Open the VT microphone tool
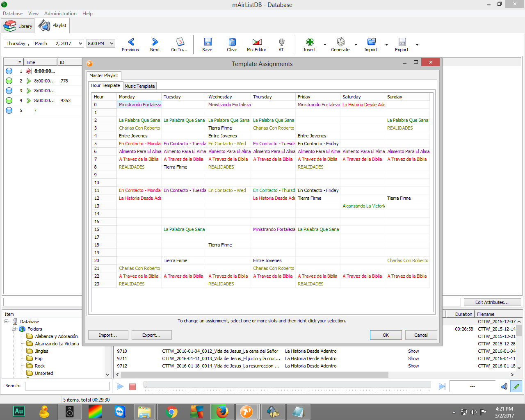Image resolution: width=525 pixels, height=420 pixels. click(281, 44)
